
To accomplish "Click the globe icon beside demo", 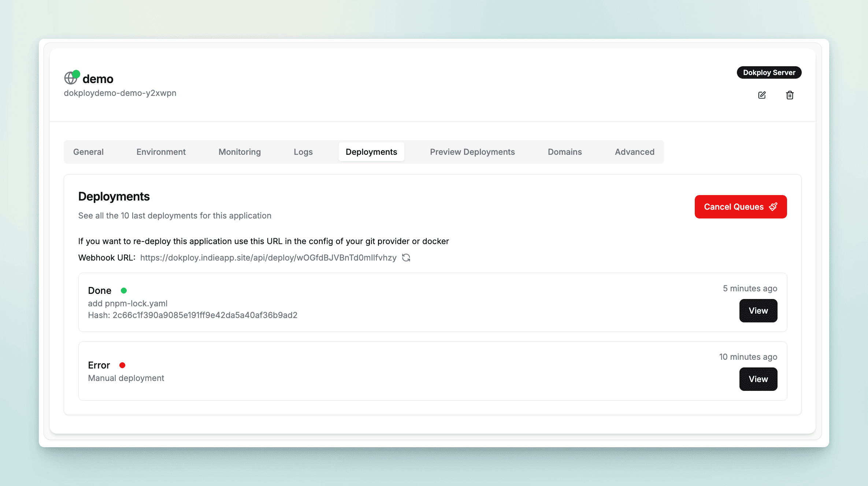I will (71, 78).
